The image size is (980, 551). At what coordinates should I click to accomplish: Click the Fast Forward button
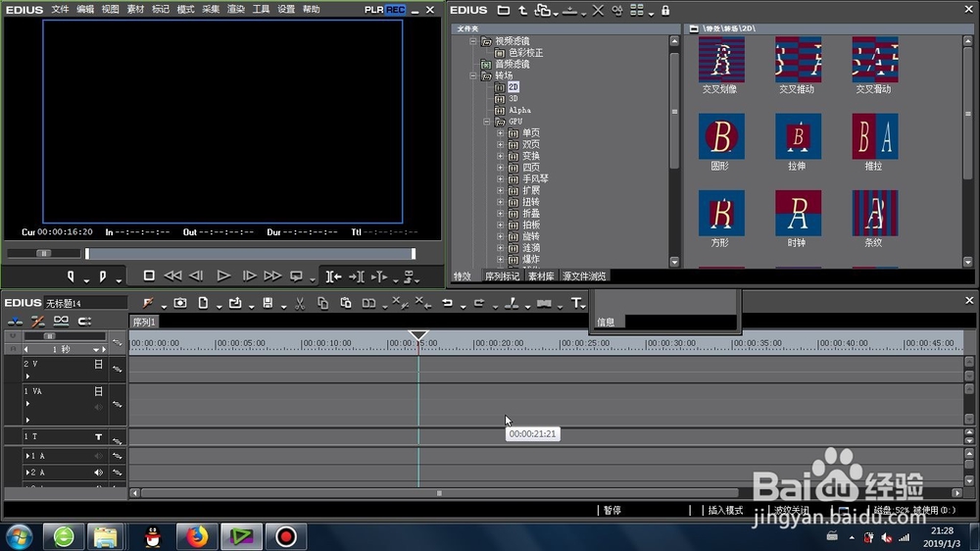pos(272,275)
